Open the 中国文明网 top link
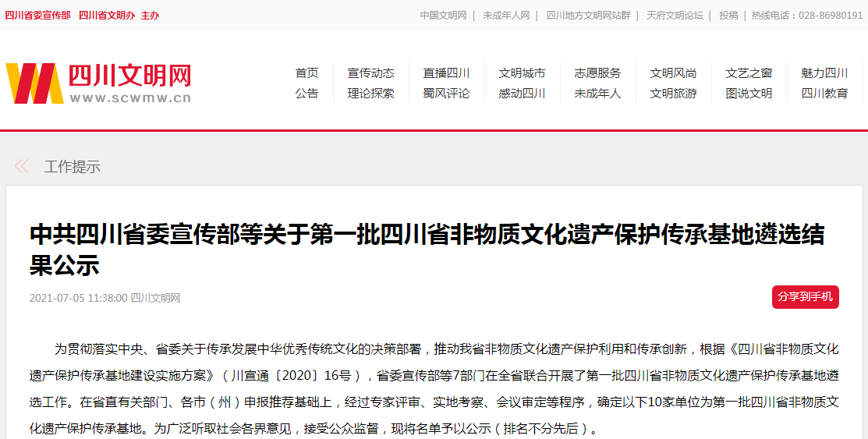Image resolution: width=868 pixels, height=439 pixels. [x=444, y=16]
